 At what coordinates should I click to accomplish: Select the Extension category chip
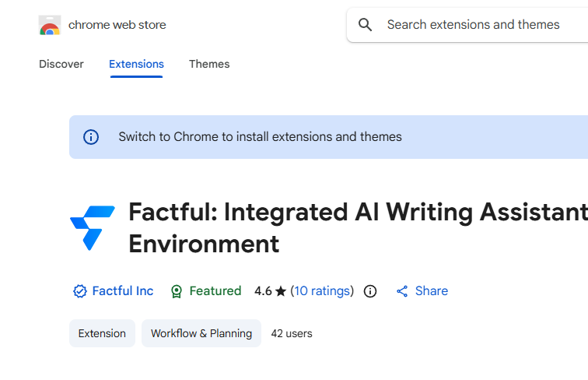102,333
